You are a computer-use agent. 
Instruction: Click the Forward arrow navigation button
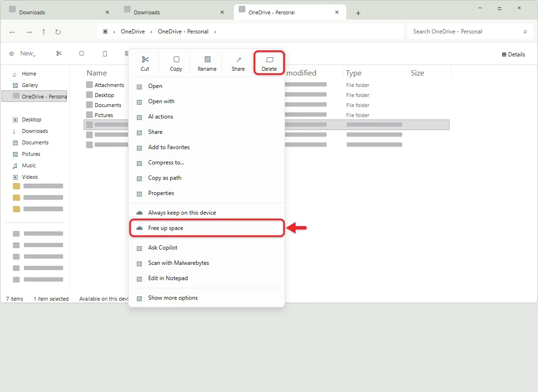click(x=29, y=32)
